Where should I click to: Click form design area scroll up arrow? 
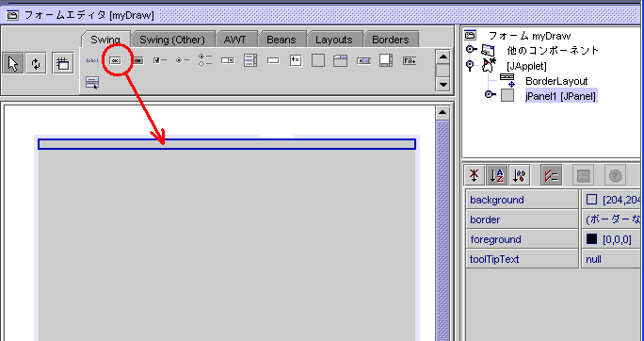point(443,113)
